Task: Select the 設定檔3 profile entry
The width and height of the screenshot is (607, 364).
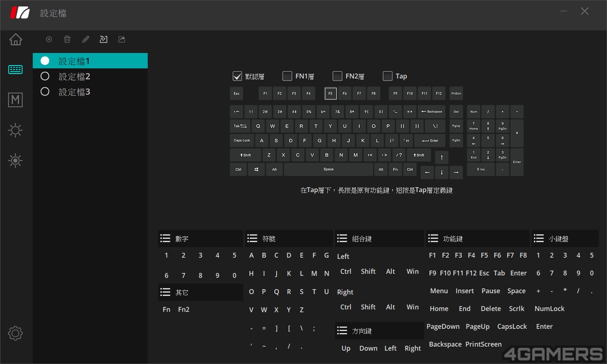Action: coord(74,92)
